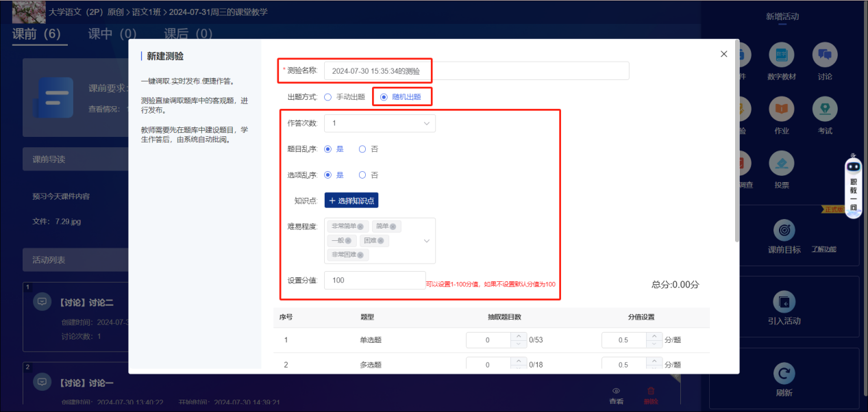
Task: Click the 刷新 refresh icon
Action: pos(784,374)
